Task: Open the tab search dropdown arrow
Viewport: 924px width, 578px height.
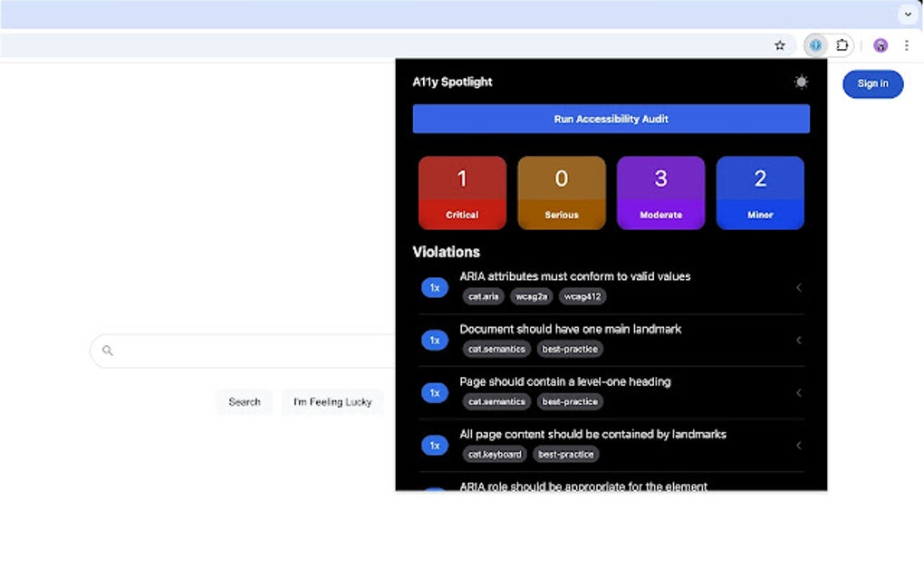Action: [x=908, y=14]
